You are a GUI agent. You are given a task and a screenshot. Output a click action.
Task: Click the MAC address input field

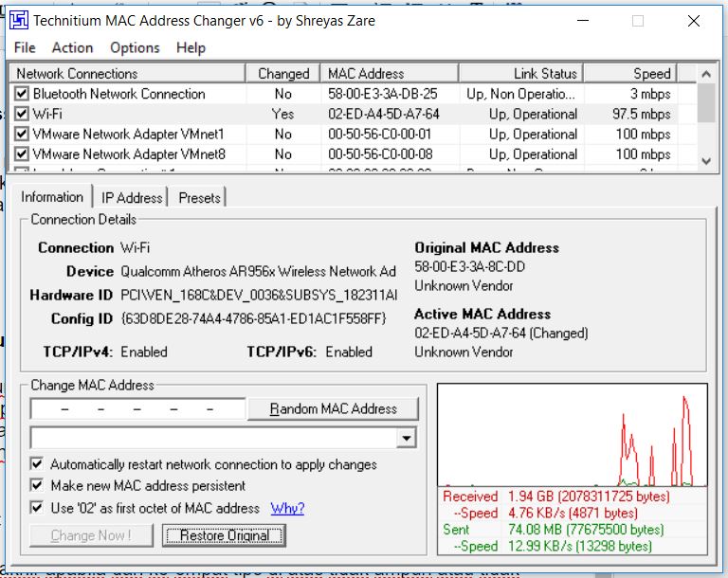137,409
